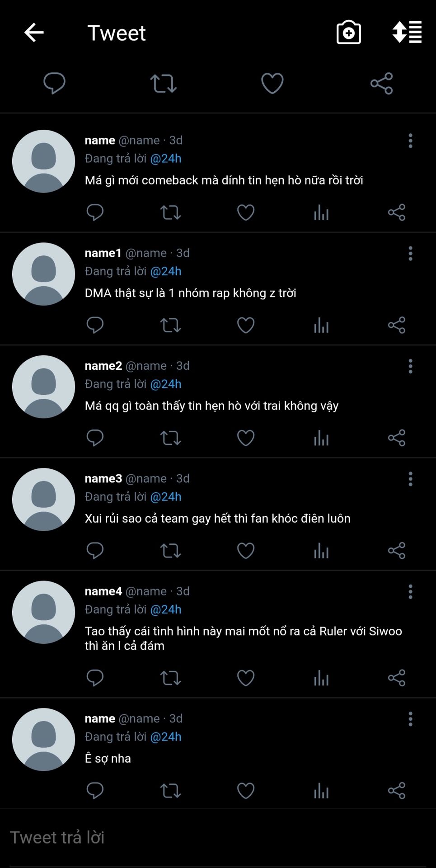Like the main tweet with the heart
This screenshot has width=436, height=868.
coord(272,83)
